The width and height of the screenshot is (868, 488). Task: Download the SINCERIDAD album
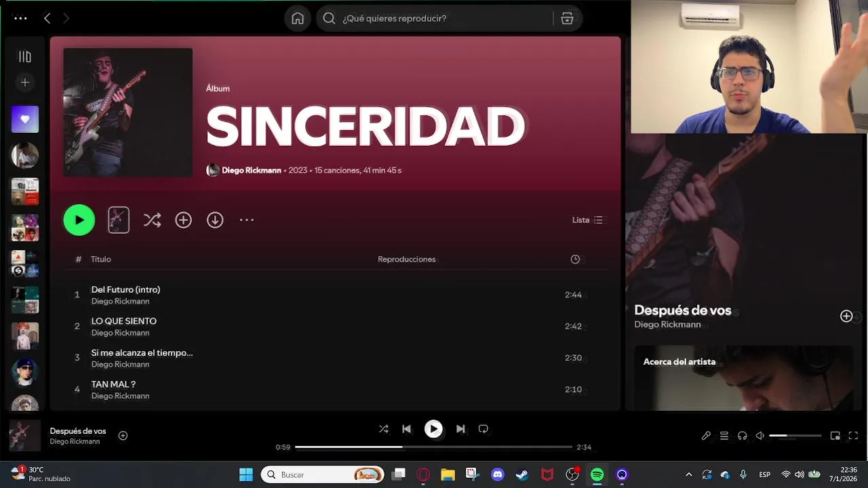[215, 220]
